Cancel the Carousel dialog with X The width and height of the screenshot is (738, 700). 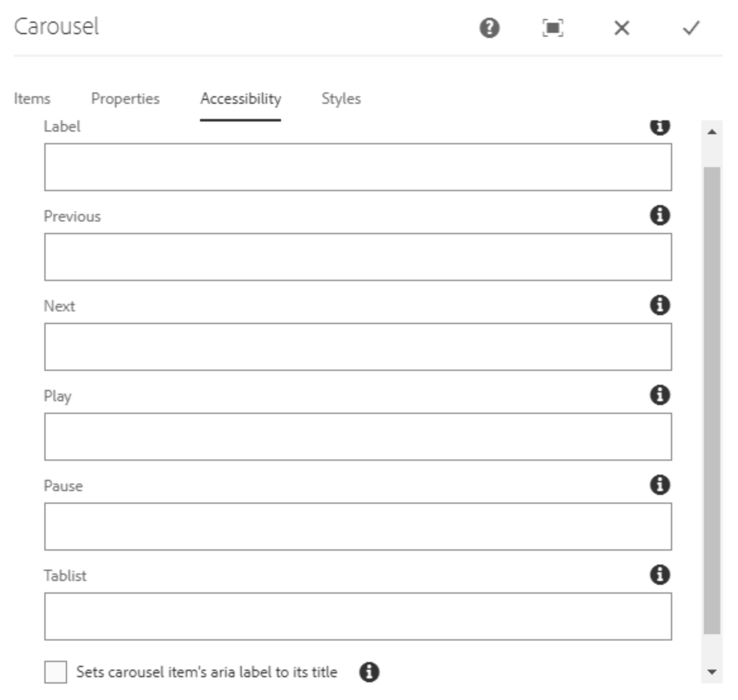pyautogui.click(x=622, y=28)
